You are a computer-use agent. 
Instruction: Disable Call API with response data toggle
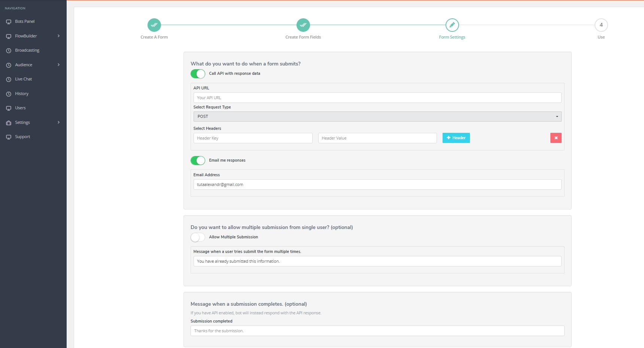[198, 74]
